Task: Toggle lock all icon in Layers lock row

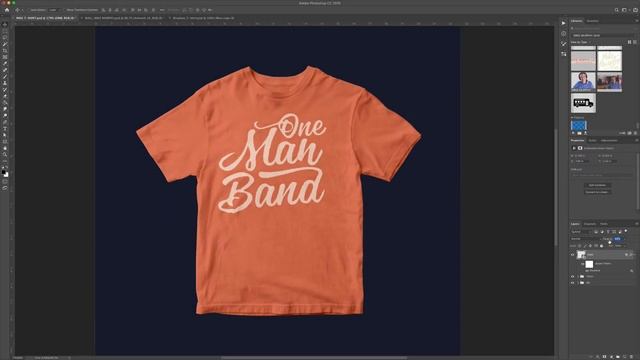Action: [602, 246]
